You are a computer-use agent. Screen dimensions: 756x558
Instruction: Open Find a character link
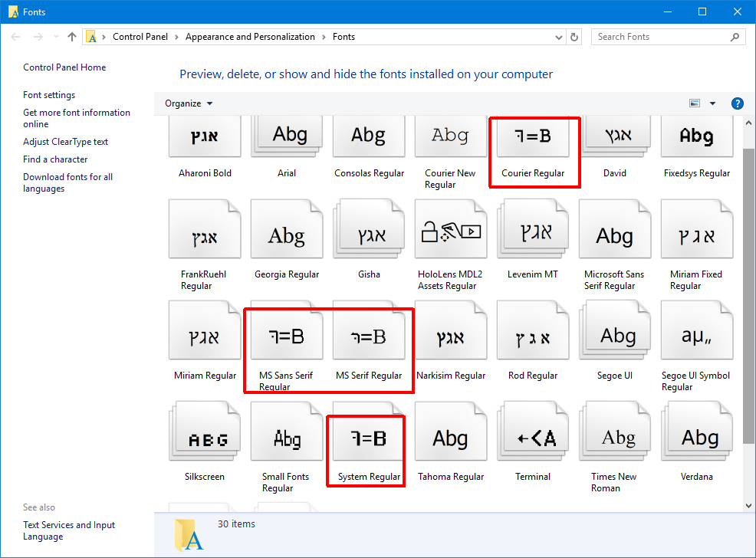[x=55, y=159]
